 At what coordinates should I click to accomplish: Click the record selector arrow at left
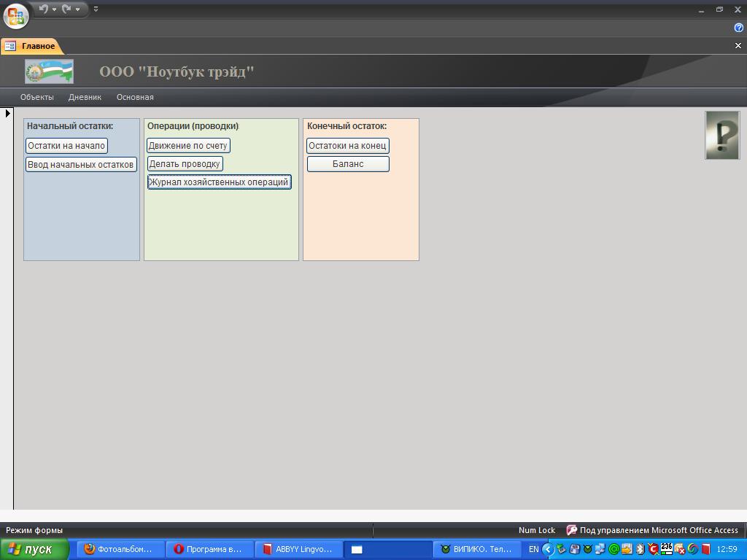[x=7, y=113]
